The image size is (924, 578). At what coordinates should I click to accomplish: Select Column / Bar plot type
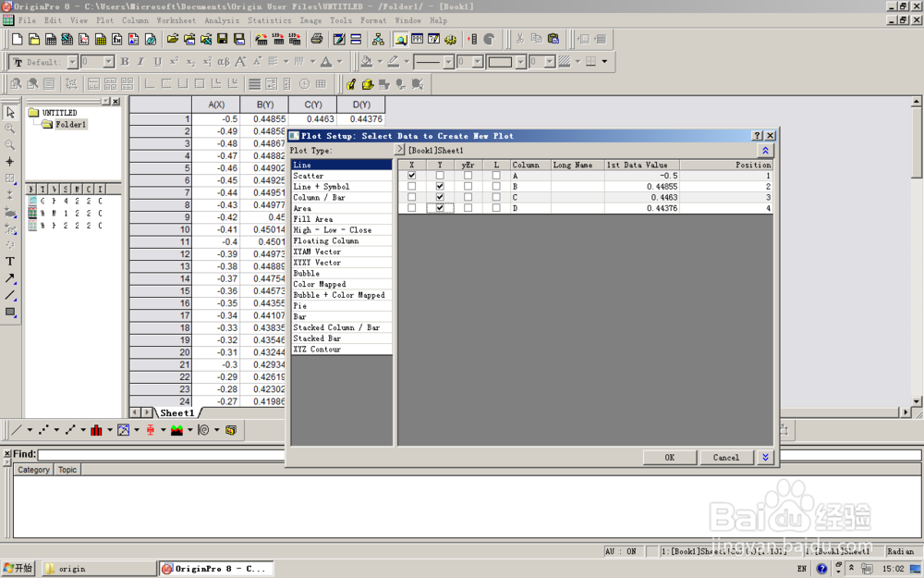[x=342, y=198]
